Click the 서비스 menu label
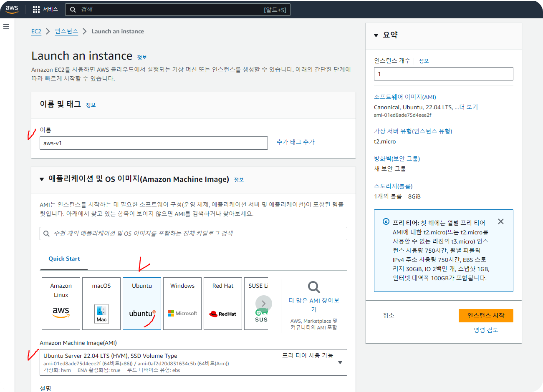Image resolution: width=543 pixels, height=392 pixels. [x=51, y=9]
